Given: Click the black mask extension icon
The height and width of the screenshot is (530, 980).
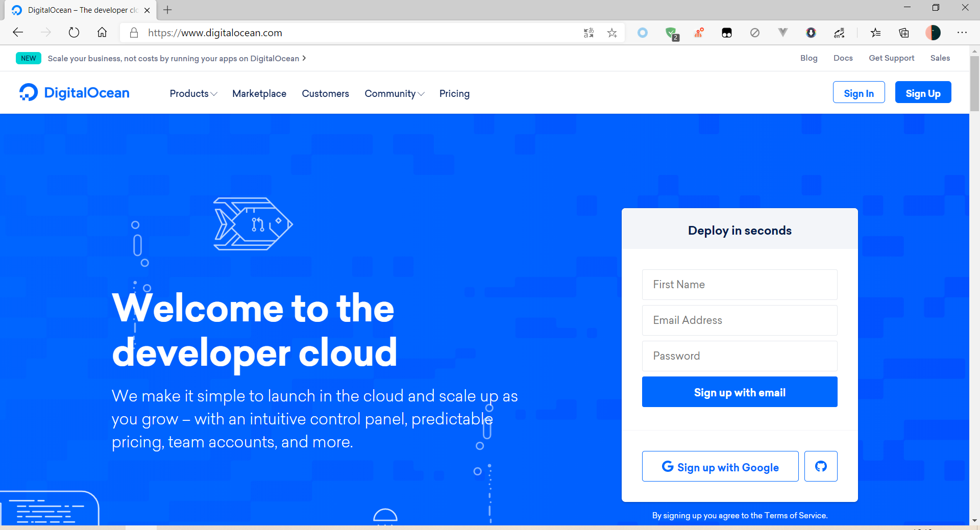Looking at the screenshot, I should click(x=727, y=33).
